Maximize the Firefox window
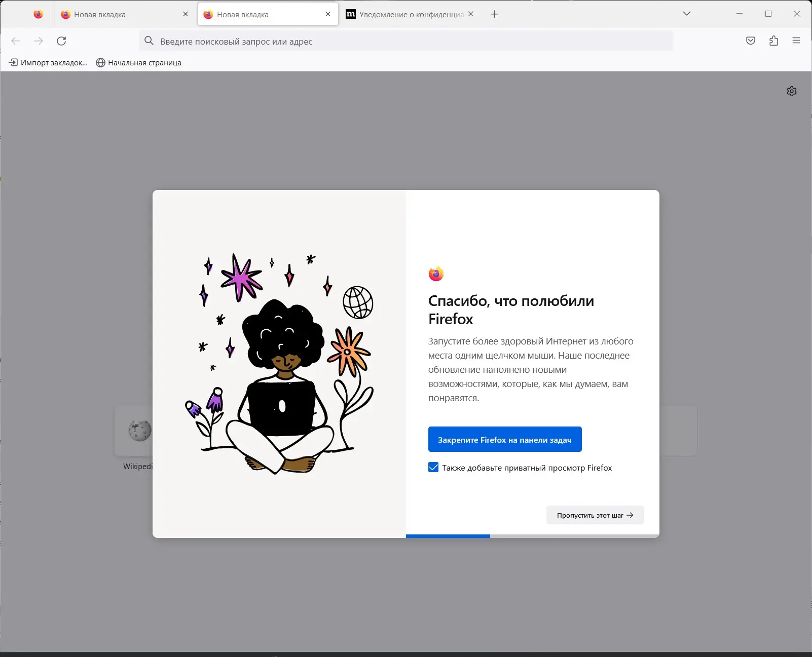The image size is (812, 657). point(768,14)
